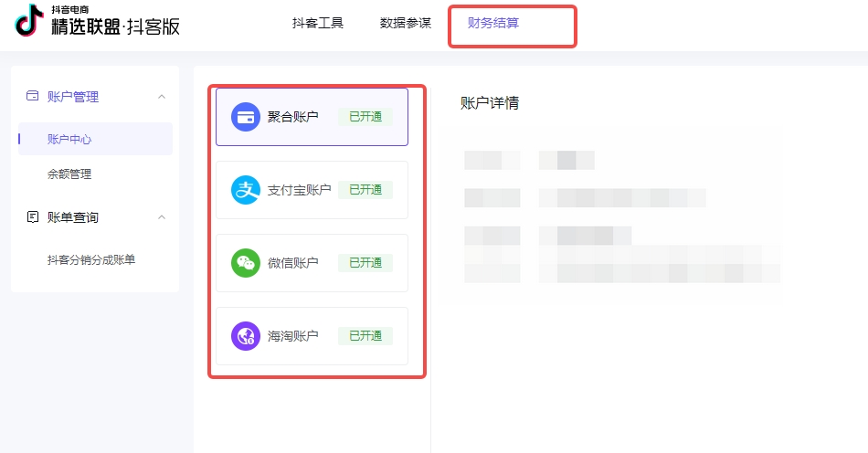Click the 账单查询 section heading
868x453 pixels.
(x=72, y=217)
